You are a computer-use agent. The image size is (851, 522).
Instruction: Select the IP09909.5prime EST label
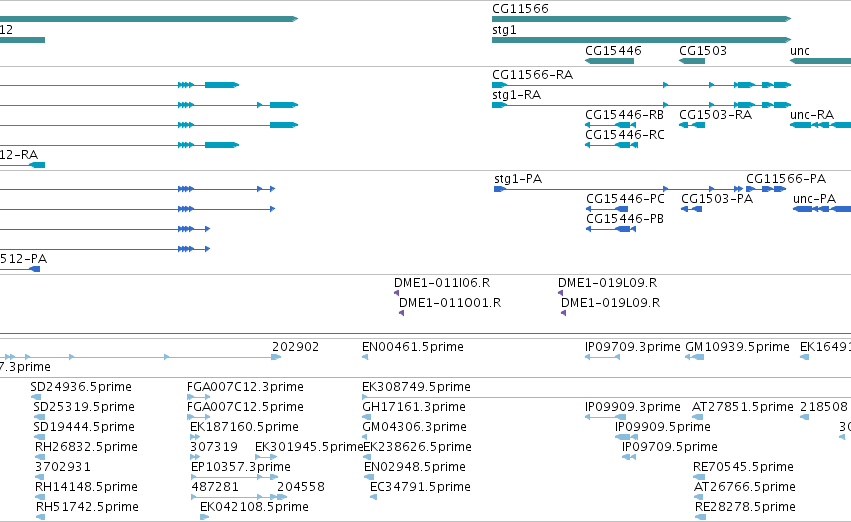pos(663,428)
